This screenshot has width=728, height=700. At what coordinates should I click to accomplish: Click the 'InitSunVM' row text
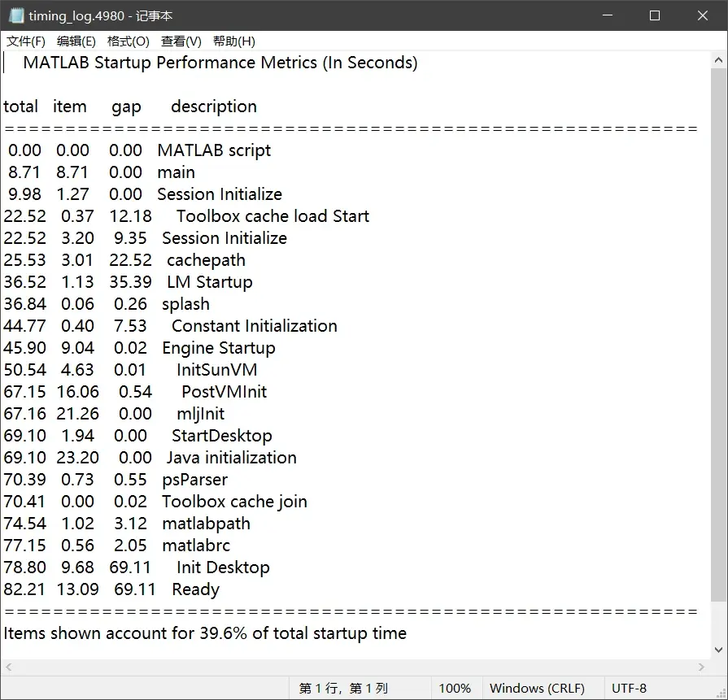point(217,370)
